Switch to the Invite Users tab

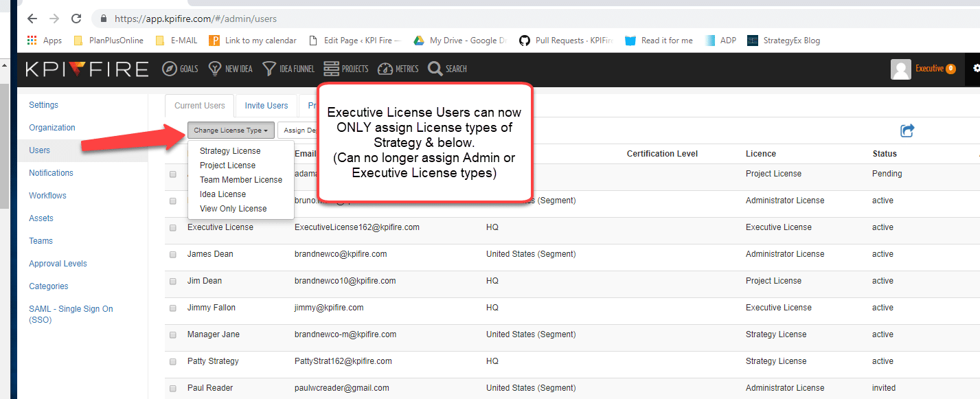coord(266,106)
